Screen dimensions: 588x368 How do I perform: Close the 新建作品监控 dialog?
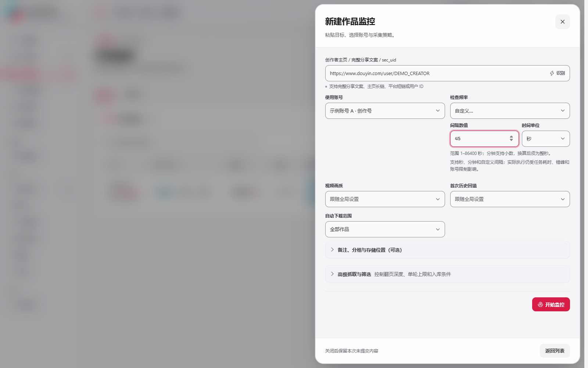tap(562, 22)
